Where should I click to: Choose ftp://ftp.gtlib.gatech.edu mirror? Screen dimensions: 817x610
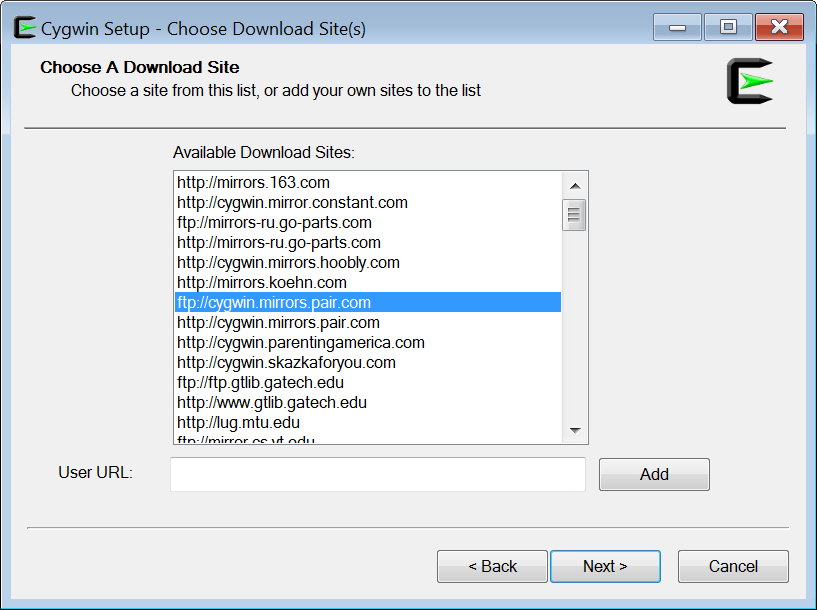click(x=368, y=383)
